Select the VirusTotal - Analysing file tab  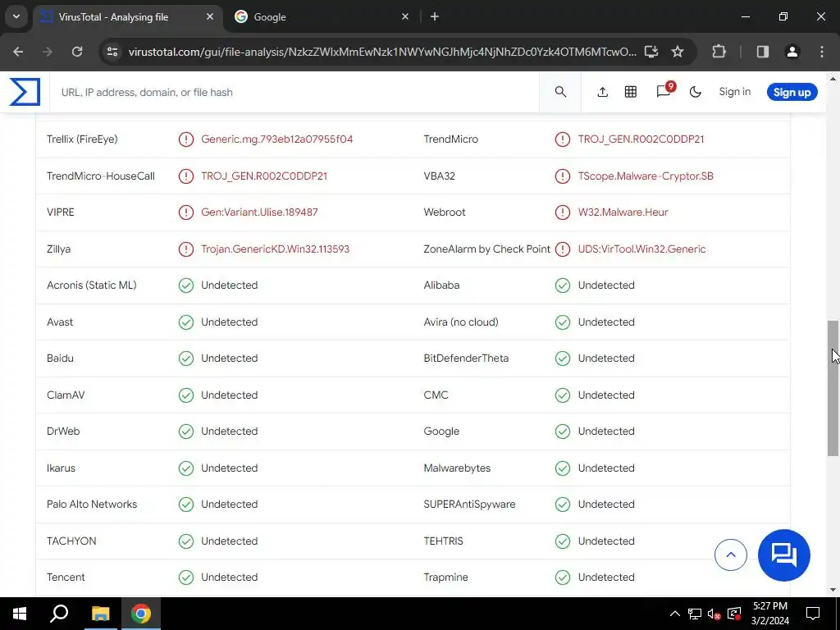tap(126, 16)
